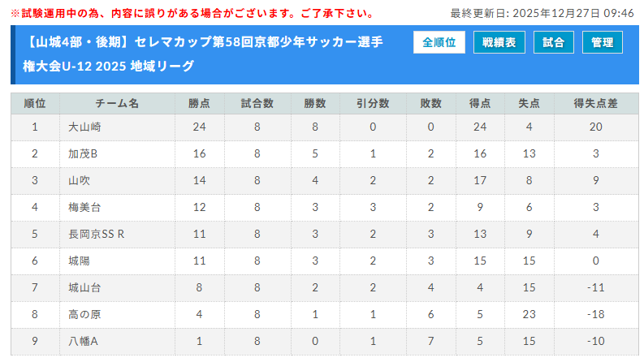
Task: Open the 試合 matches tab
Action: pos(553,42)
